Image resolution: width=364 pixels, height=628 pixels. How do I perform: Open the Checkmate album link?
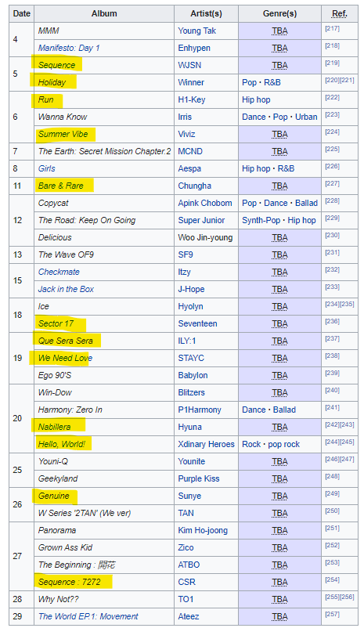(x=59, y=272)
